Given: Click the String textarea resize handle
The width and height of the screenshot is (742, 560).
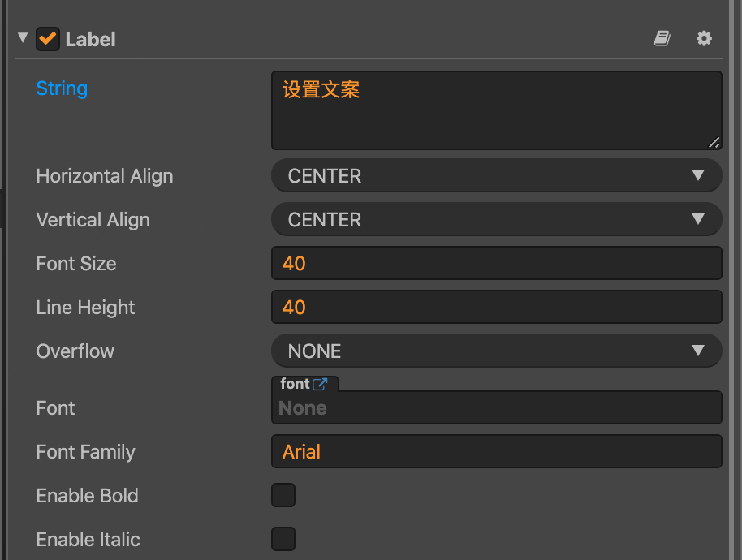Looking at the screenshot, I should point(714,142).
